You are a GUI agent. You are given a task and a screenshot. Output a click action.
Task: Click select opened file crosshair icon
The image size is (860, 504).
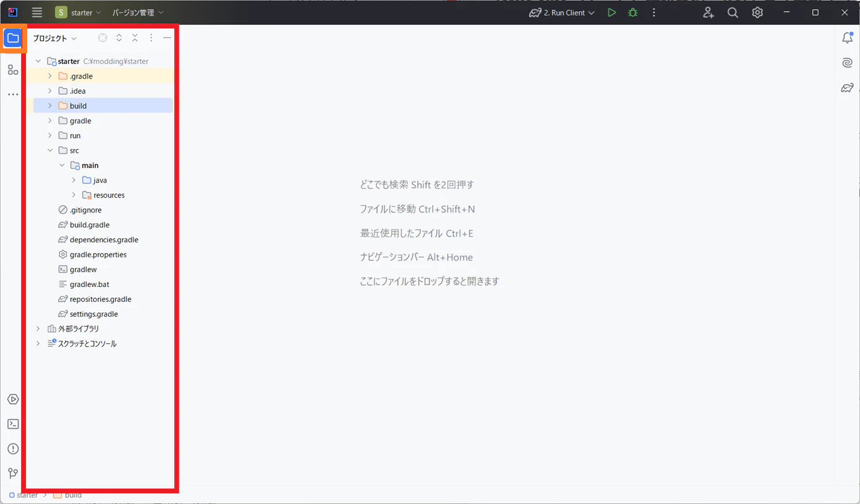[x=103, y=38]
